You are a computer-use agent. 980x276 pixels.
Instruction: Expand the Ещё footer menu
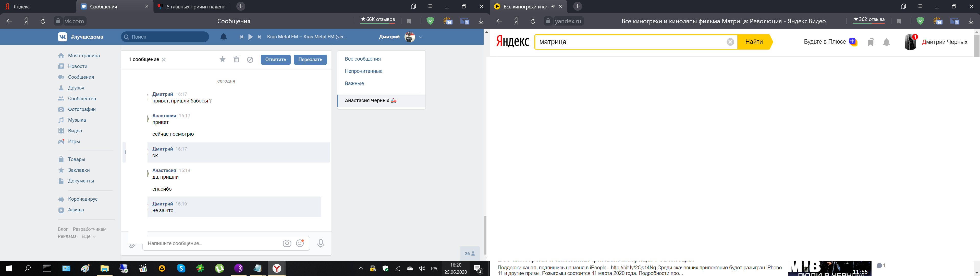tap(88, 236)
